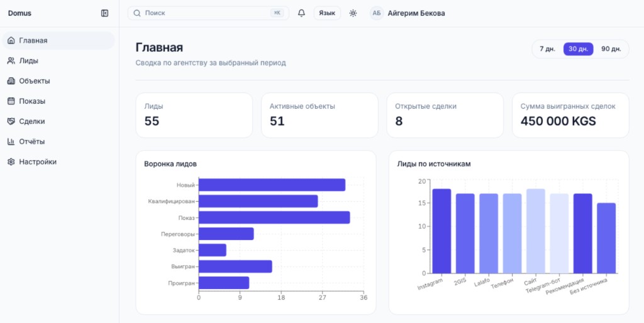This screenshot has width=644, height=323.
Task: Select the 7 дн. period
Action: coord(547,49)
